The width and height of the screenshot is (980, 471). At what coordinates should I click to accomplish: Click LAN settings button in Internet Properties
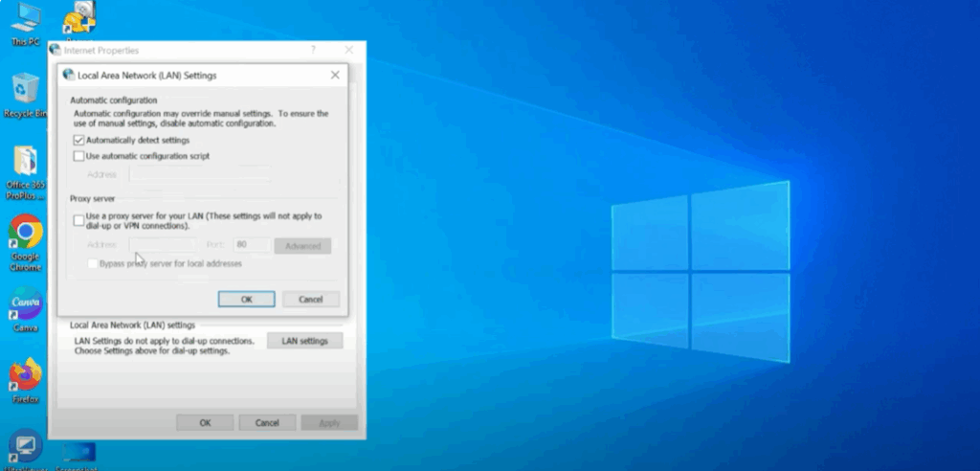[304, 341]
